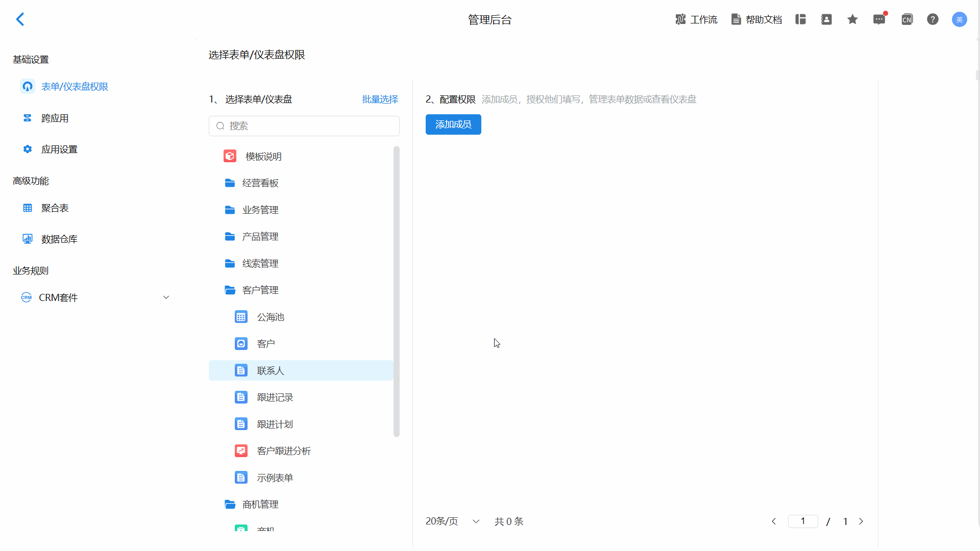Click the form list search field

304,126
